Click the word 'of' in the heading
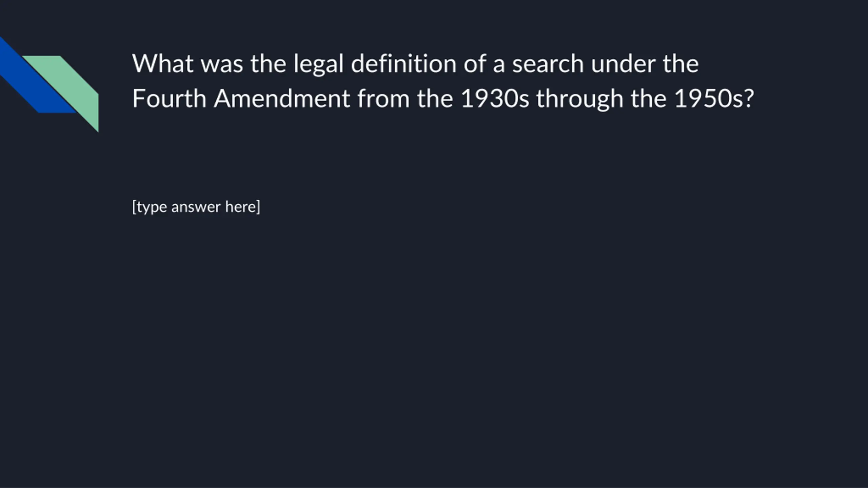868x488 pixels. [x=474, y=64]
